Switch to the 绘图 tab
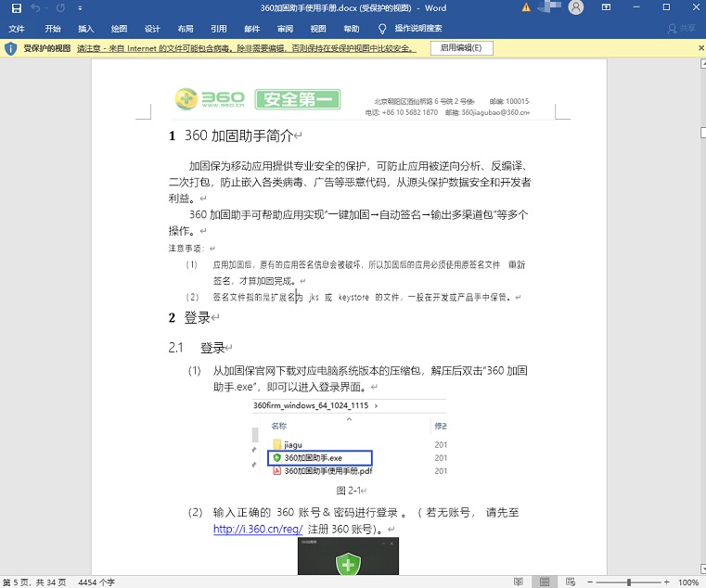This screenshot has height=588, width=706. coord(119,29)
